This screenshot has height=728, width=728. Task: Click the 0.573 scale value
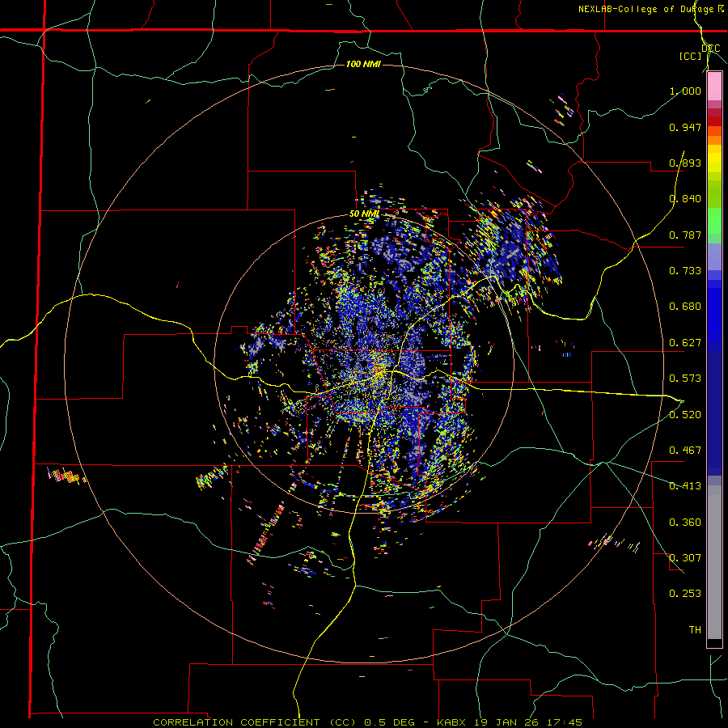coord(685,379)
